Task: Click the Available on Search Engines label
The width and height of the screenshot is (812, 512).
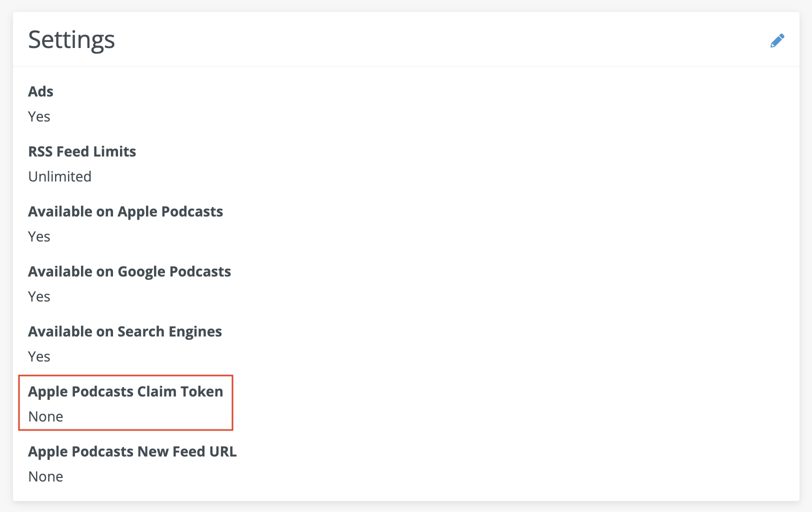Action: (124, 331)
